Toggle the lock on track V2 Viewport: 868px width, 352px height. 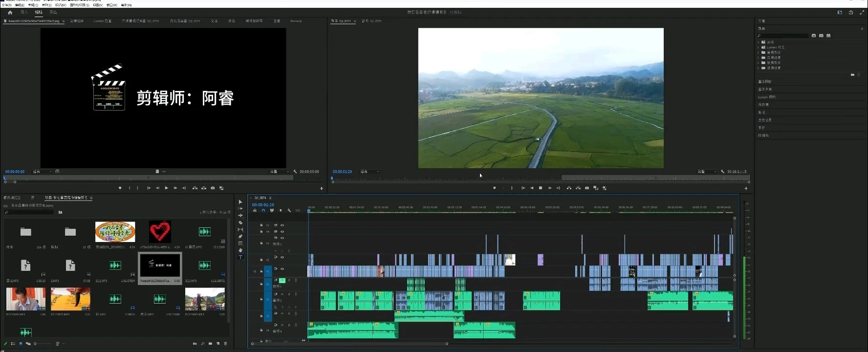click(261, 260)
